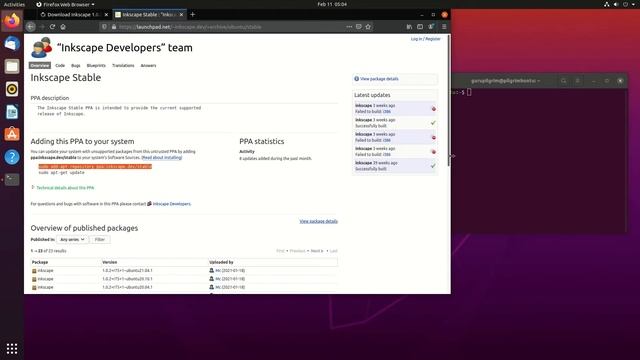
Task: Open Thunderbird mail from the dock
Action: coord(12,44)
